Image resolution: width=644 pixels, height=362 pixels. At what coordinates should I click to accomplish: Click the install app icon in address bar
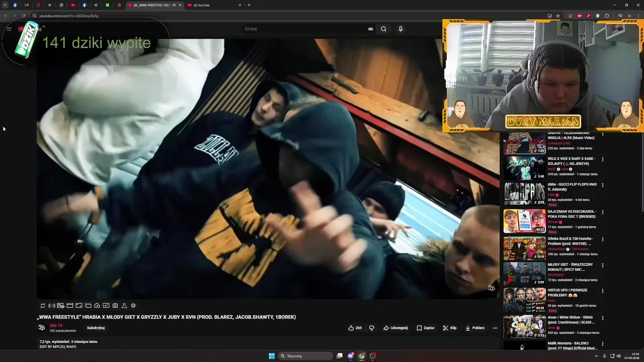tap(549, 16)
